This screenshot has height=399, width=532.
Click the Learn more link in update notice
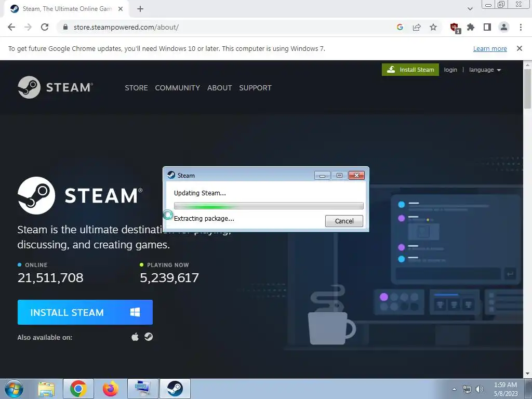(490, 48)
